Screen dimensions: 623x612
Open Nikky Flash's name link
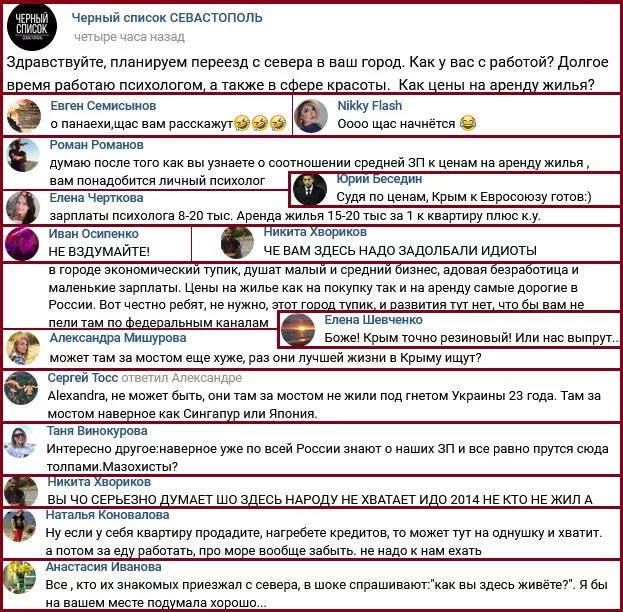coord(370,106)
